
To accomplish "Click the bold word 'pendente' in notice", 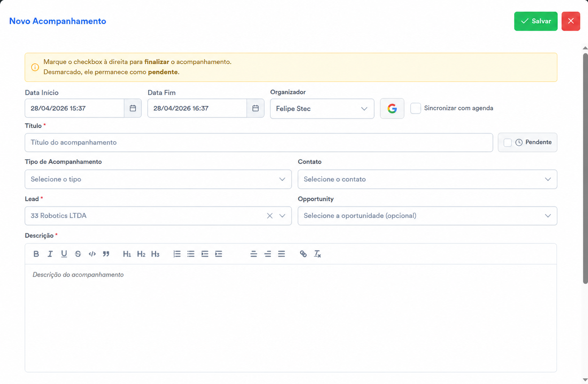I will point(163,72).
